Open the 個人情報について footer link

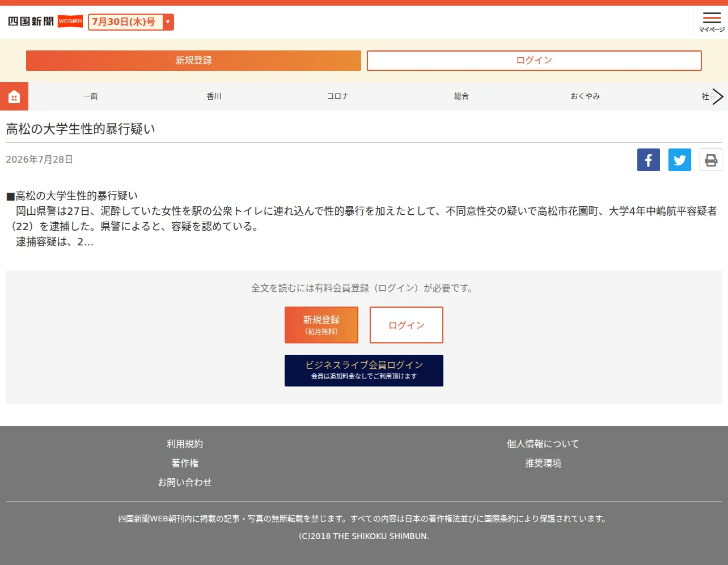click(543, 444)
